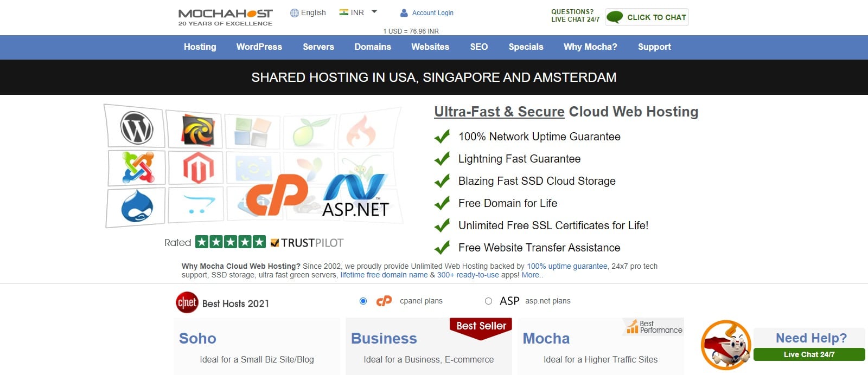
Task: Click the Trustpilot five-star rating
Action: pos(231,242)
